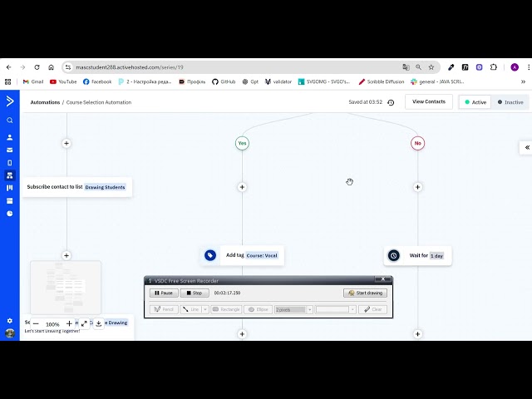The image size is (532, 399).
Task: Open Settings gear in the sidebar
Action: [x=10, y=321]
